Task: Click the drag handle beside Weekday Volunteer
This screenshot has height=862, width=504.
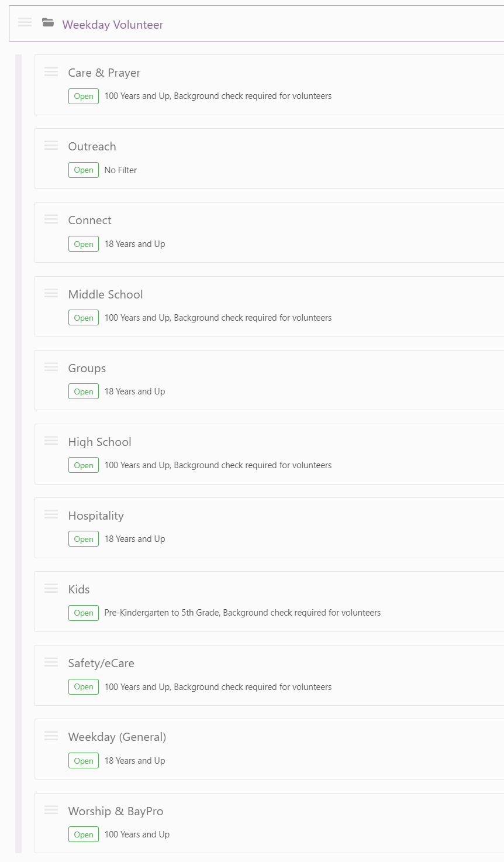Action: point(25,22)
